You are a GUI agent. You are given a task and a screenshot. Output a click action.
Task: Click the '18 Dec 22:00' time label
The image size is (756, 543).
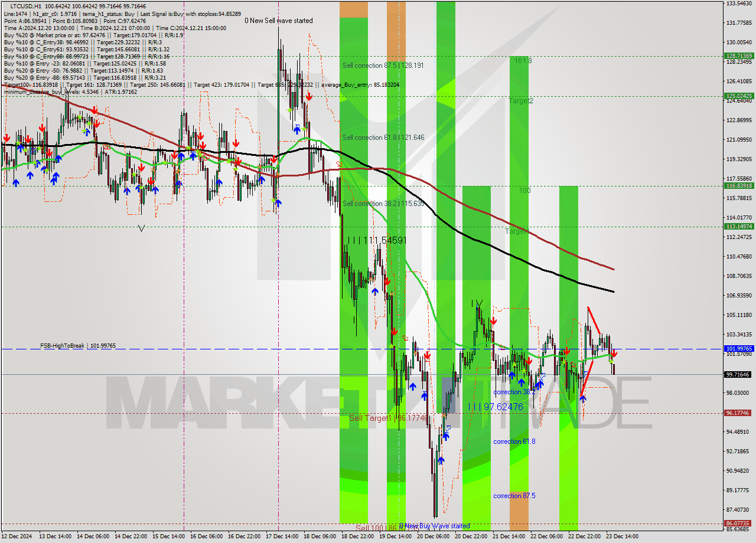(358, 537)
